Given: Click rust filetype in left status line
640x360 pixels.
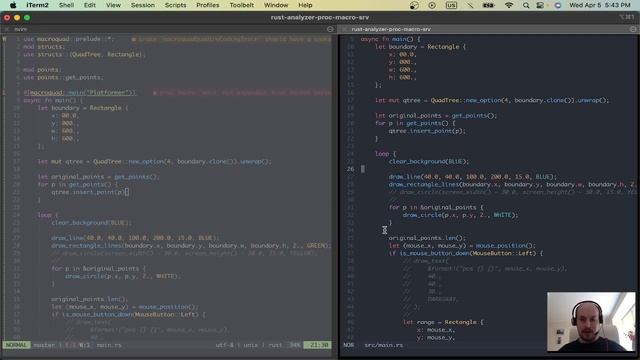Looking at the screenshot, I should coord(275,345).
